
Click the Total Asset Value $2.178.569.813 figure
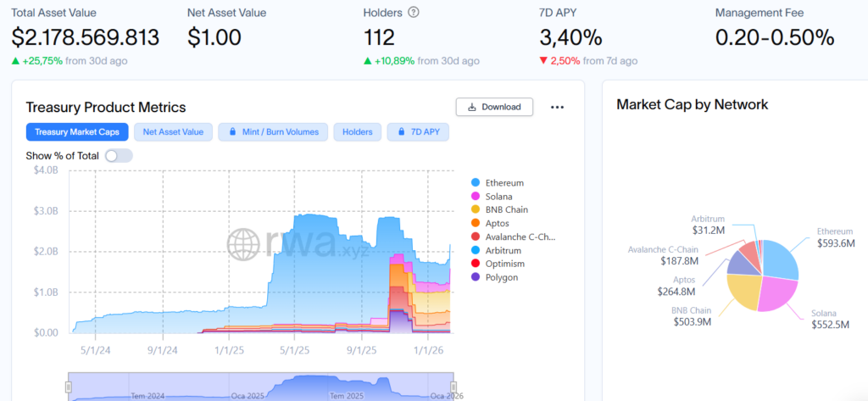click(x=86, y=37)
